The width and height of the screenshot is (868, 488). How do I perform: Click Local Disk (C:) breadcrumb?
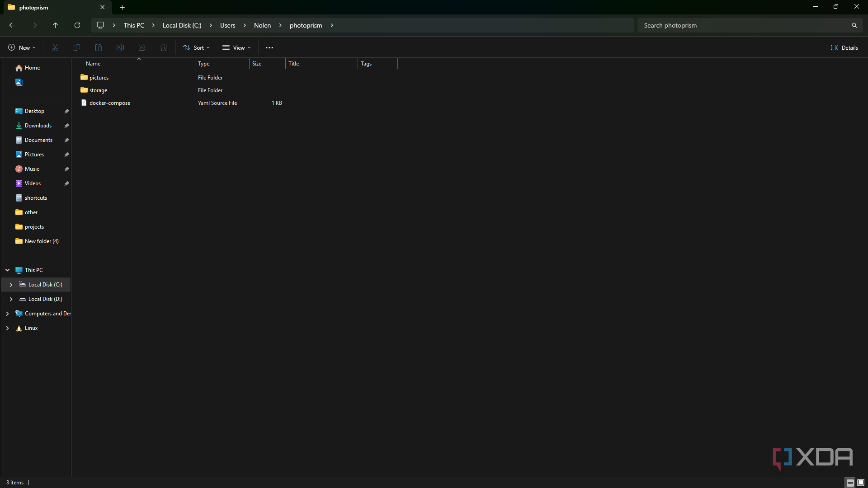click(x=182, y=25)
